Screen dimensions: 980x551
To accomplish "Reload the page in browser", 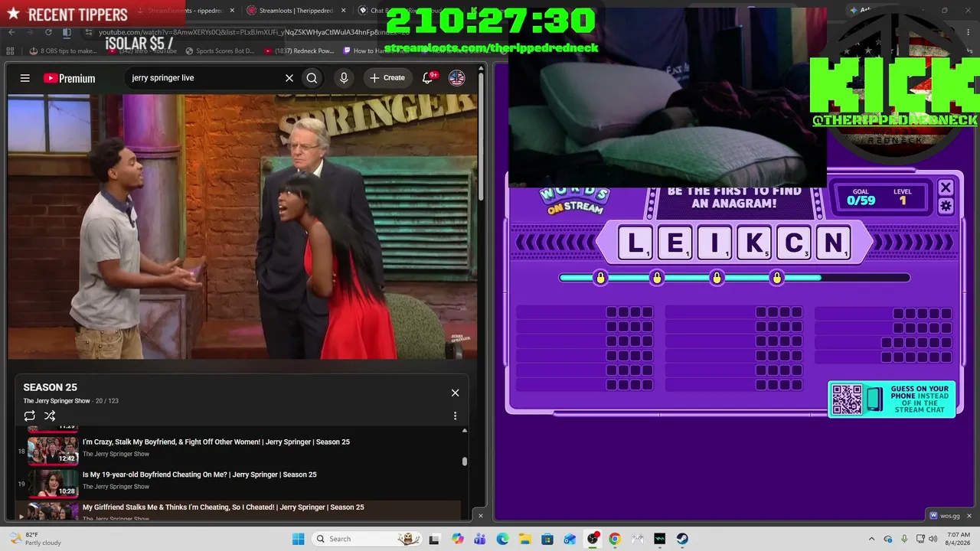I will [48, 32].
